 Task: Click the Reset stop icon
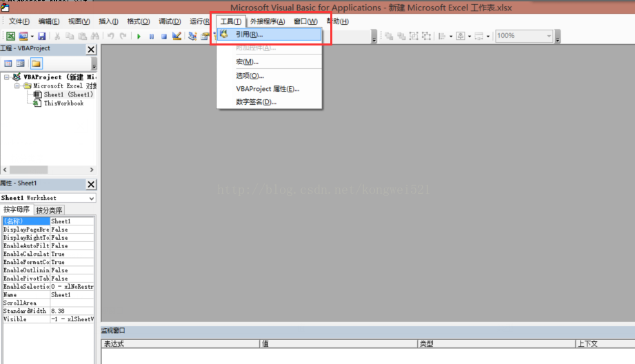coord(164,36)
